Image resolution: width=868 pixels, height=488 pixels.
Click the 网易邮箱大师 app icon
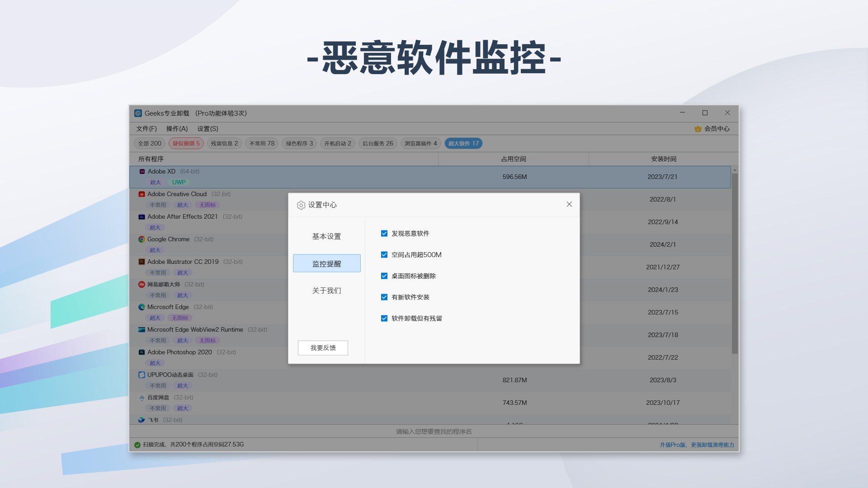141,284
